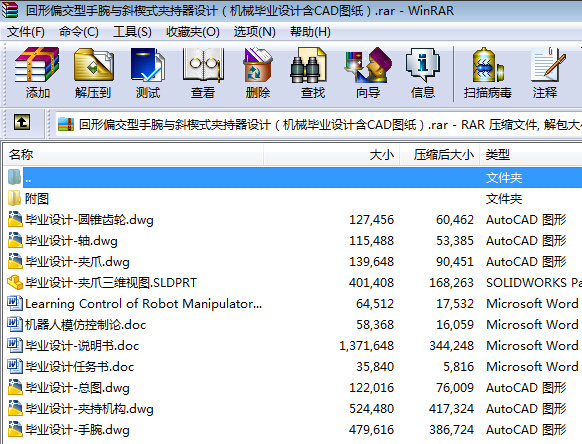Sort by the 压缩后大小 column header
582x444 pixels.
pyautogui.click(x=439, y=154)
